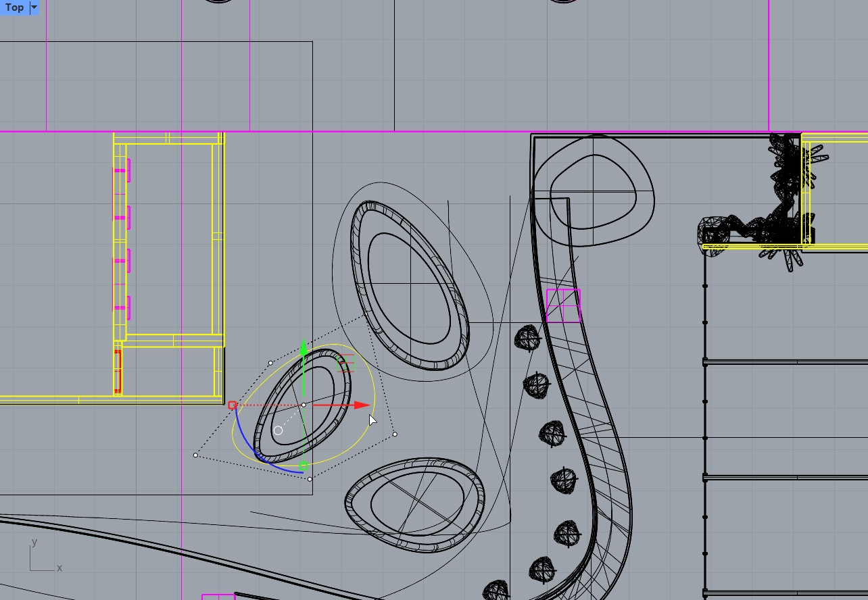
Task: Select the magenta rectangle on the curved walkway
Action: click(x=563, y=305)
